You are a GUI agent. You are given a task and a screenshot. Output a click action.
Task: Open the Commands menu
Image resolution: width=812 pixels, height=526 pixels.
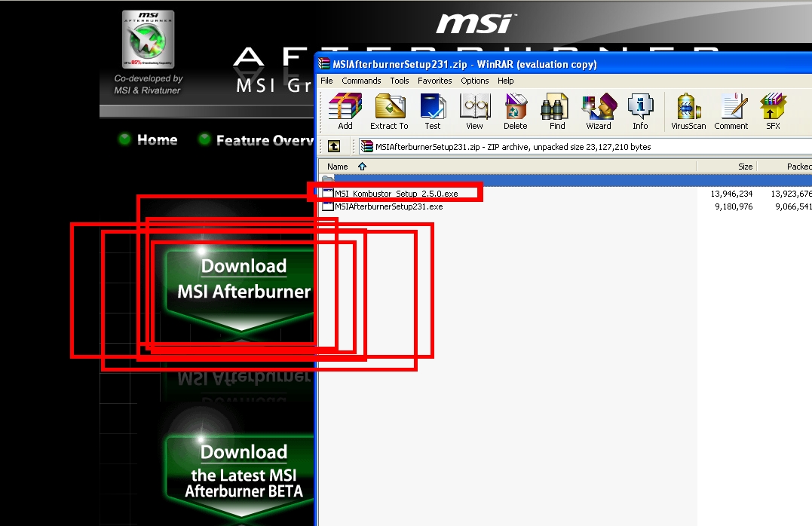click(361, 81)
